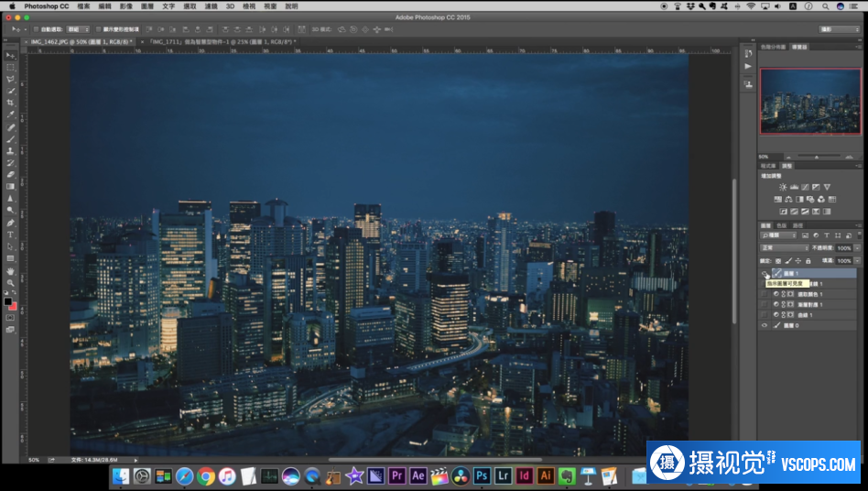Click the foreground black color swatch
Image resolution: width=868 pixels, height=491 pixels.
(7, 301)
